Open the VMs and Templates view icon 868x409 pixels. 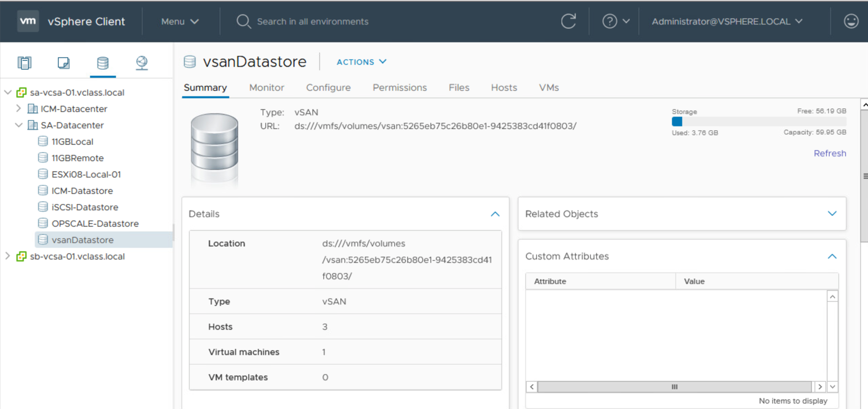[x=63, y=63]
